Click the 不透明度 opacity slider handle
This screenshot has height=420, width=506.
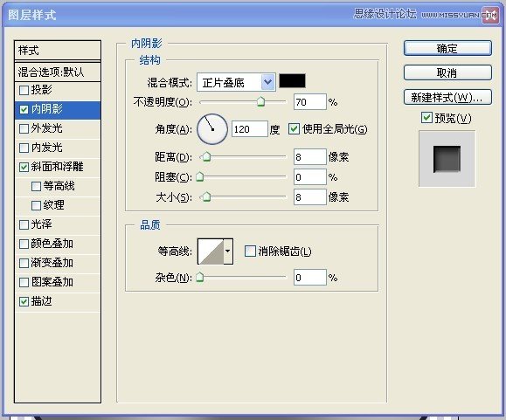coord(260,102)
